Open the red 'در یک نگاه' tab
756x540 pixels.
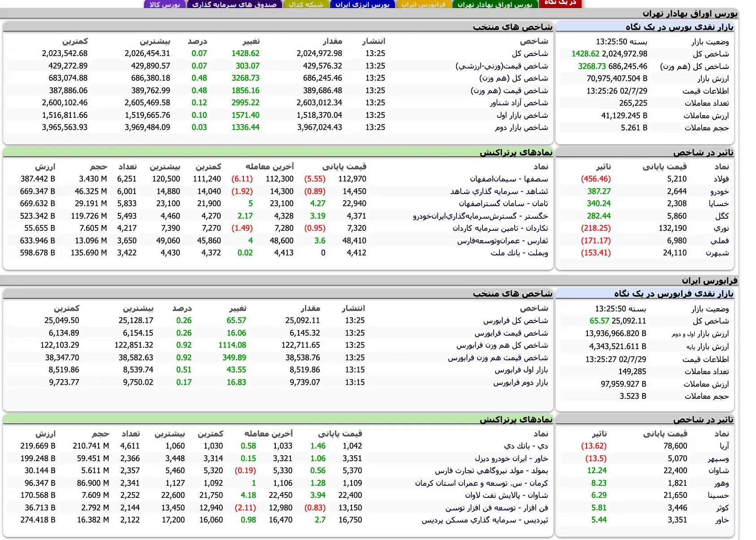tap(560, 3)
